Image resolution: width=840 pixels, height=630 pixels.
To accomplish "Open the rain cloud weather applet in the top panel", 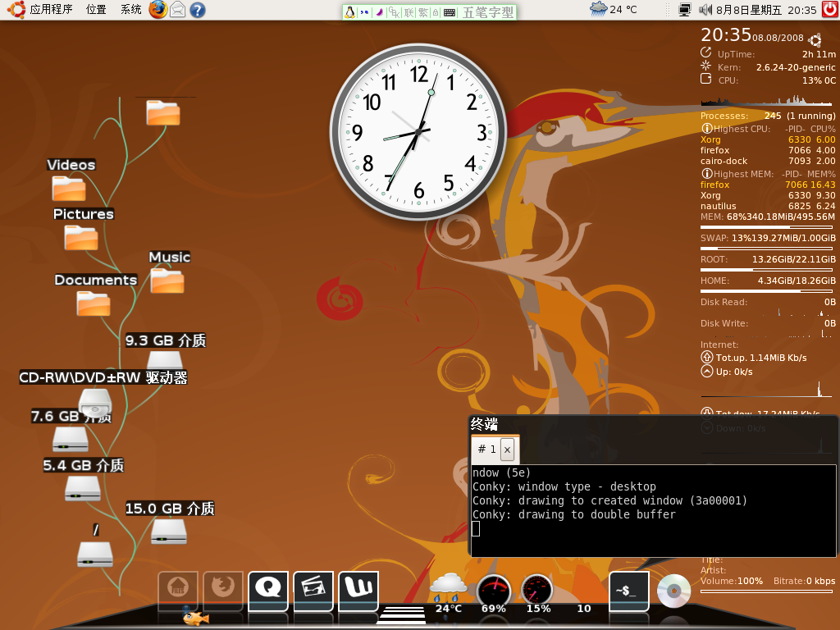I will [598, 9].
